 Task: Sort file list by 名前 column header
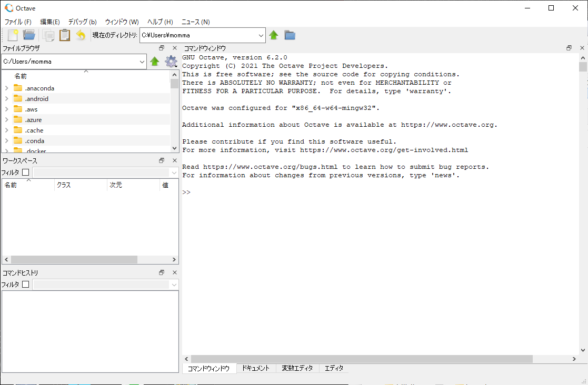tap(86, 76)
